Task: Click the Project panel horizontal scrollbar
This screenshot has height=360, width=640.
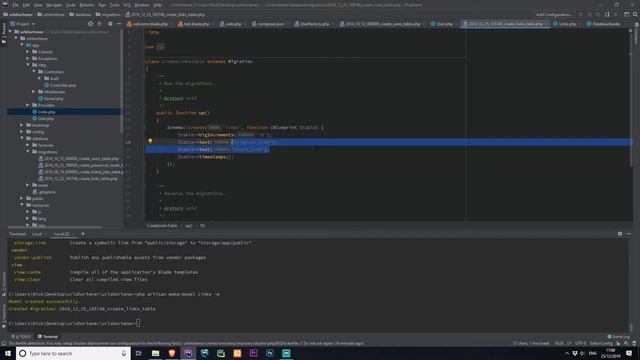Action: 55,227
